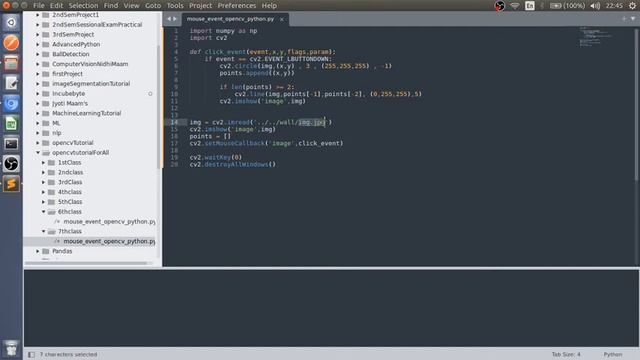Open the sound volume indicator
The width and height of the screenshot is (640, 360).
595,6
